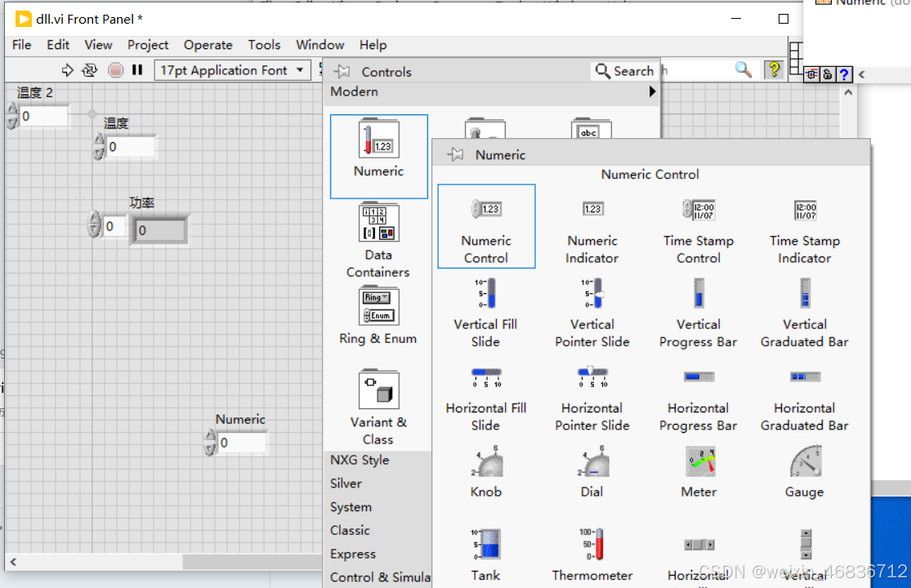
Task: Select the Numeric Indicator palette item
Action: 592,227
